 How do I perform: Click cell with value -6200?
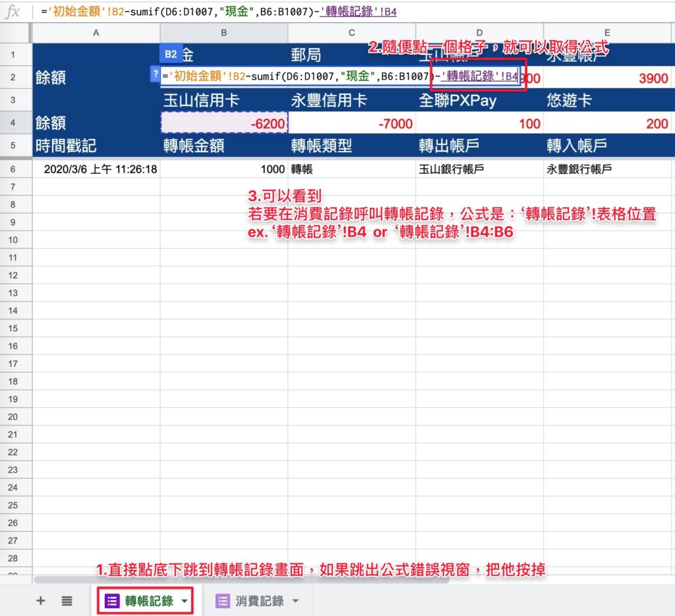tap(224, 123)
